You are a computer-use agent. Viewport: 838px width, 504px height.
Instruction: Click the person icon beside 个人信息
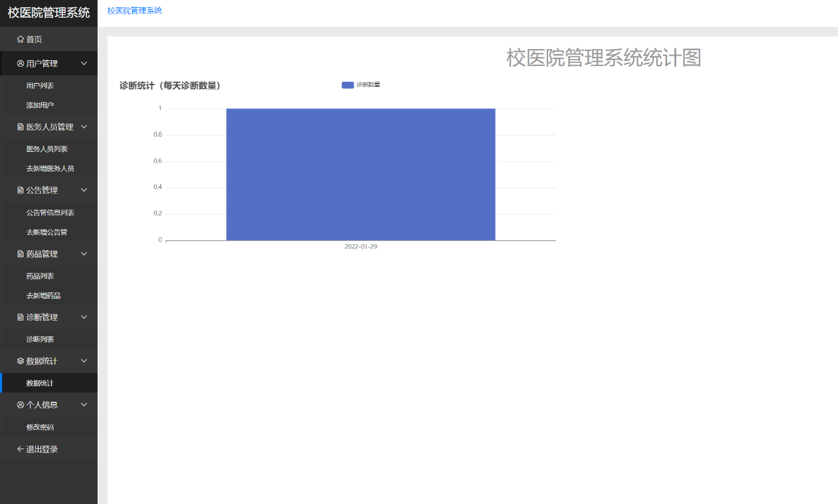click(20, 405)
